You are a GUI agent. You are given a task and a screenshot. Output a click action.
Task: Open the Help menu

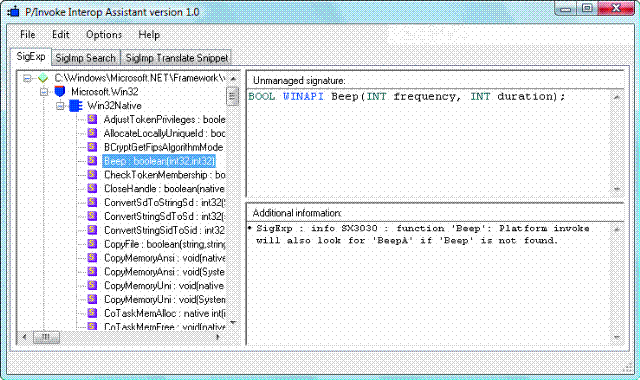[x=149, y=35]
